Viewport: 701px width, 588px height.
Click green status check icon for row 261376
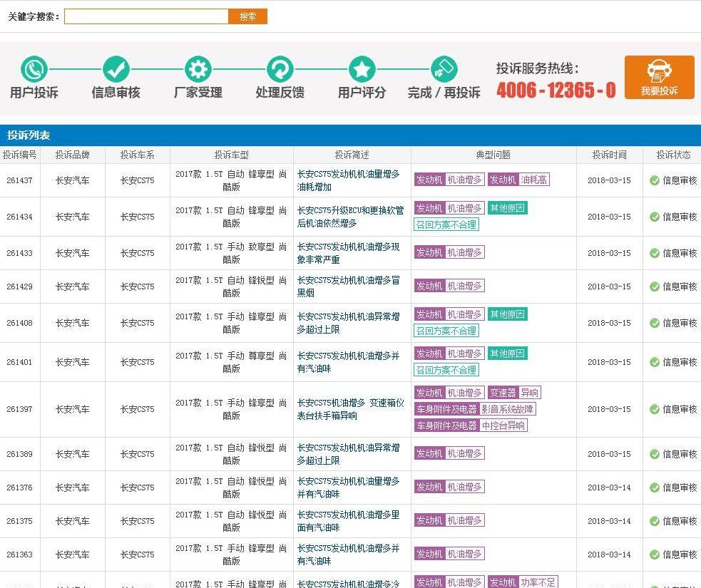coord(655,488)
